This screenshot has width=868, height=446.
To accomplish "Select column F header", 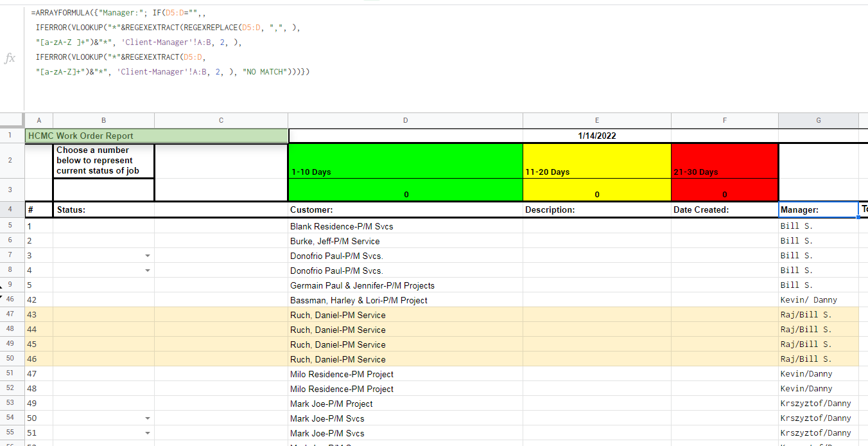I will (725, 120).
